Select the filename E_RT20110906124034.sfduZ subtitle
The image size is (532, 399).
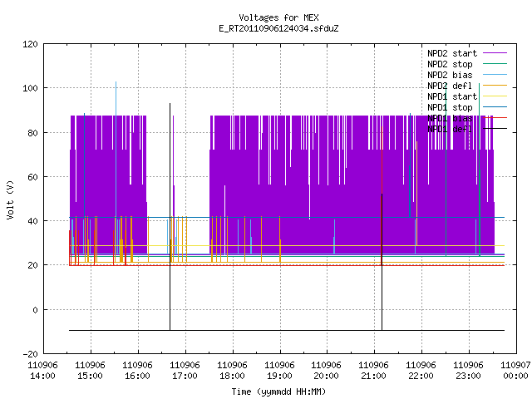[x=278, y=28]
